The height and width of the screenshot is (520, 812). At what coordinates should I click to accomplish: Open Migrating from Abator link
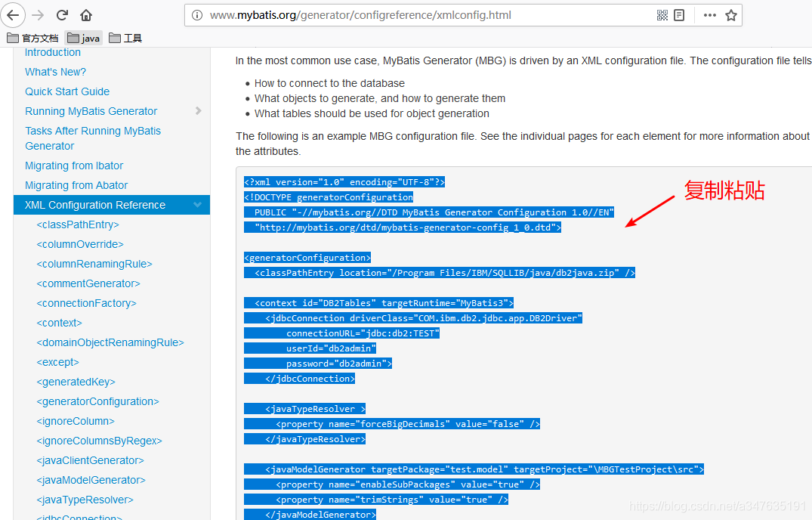pyautogui.click(x=76, y=185)
